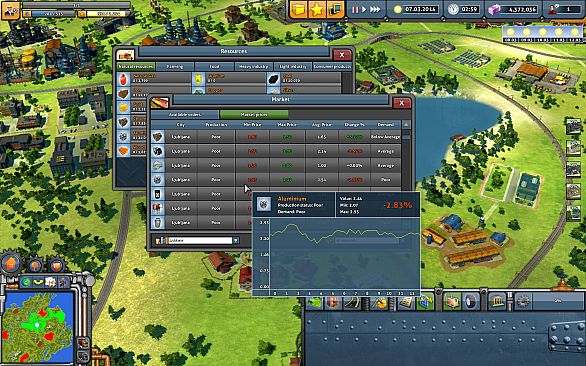Select aluminium icon in fourth Market row
This screenshot has height=366, width=586.
(158, 180)
